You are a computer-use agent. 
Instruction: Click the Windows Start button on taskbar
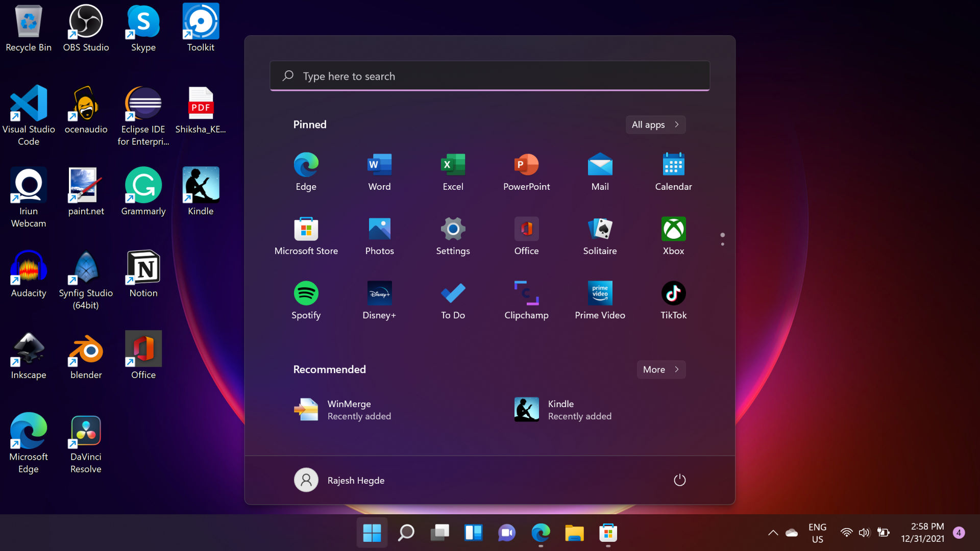click(372, 533)
